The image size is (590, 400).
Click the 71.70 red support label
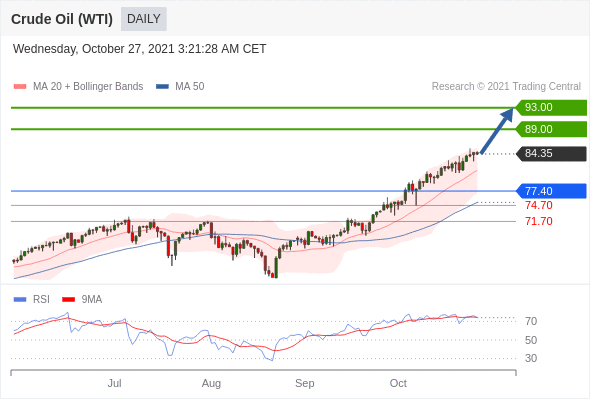click(539, 221)
